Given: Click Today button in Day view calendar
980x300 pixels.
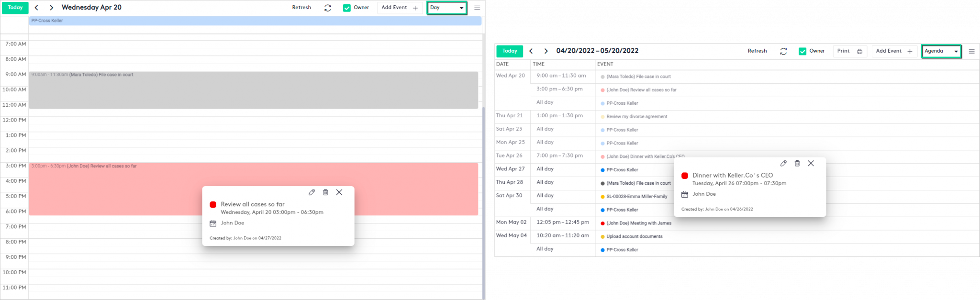Looking at the screenshot, I should tap(15, 8).
